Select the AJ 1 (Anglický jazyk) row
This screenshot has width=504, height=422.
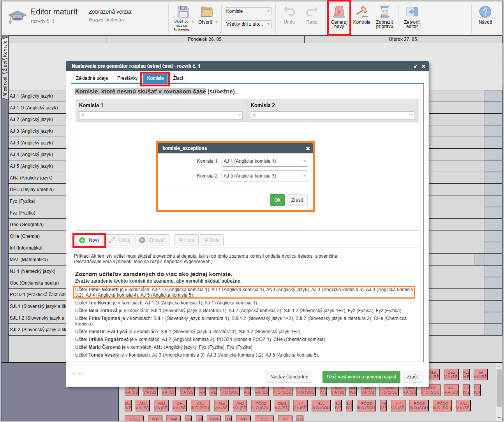[37, 96]
